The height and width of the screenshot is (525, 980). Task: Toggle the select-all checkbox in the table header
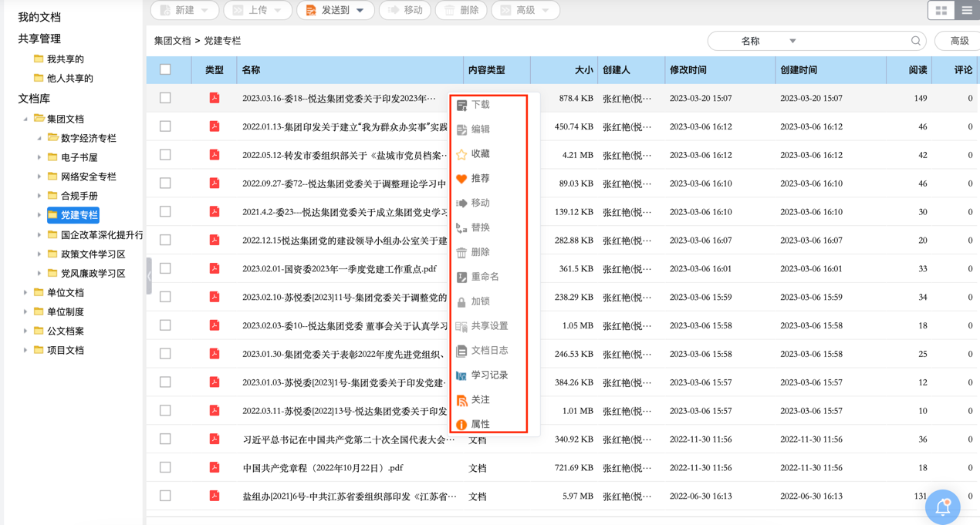tap(164, 70)
